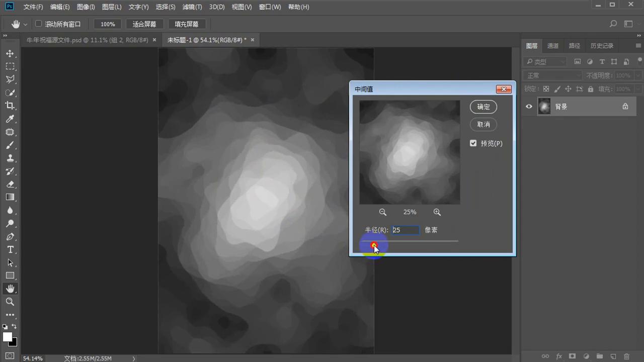Open the layer 类型 filter dropdown
644x362 pixels.
point(545,62)
